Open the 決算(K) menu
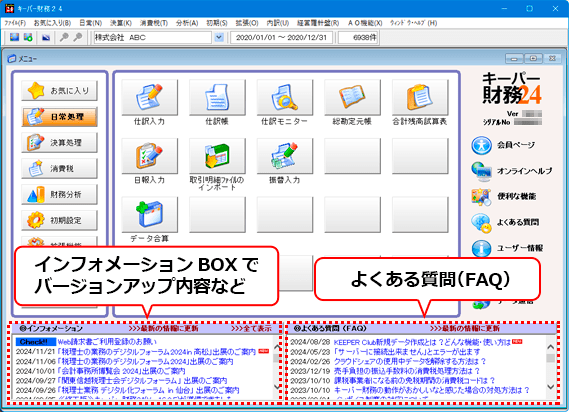 point(121,23)
